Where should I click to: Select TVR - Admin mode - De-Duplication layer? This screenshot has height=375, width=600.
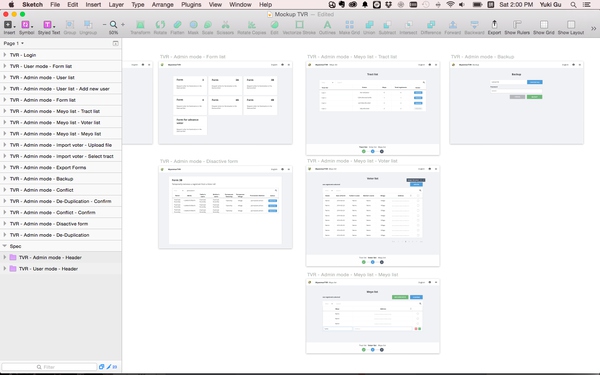(x=61, y=235)
